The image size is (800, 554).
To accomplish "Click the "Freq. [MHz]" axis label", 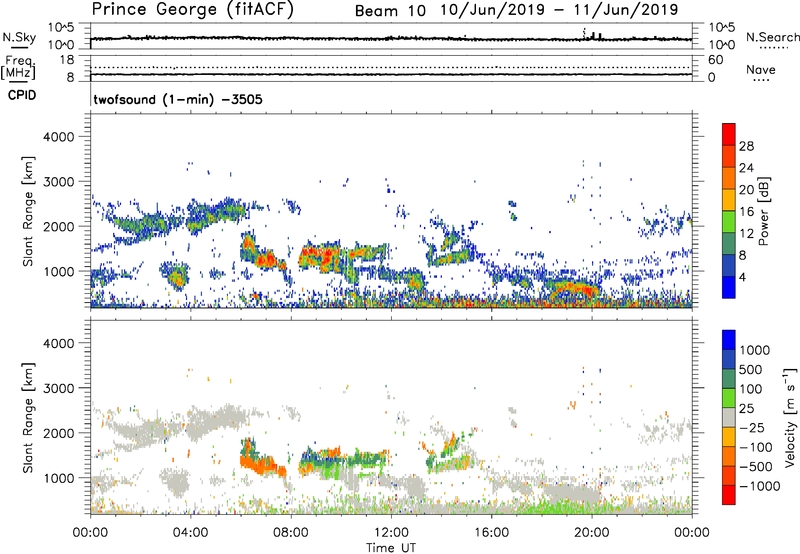I will pos(18,68).
